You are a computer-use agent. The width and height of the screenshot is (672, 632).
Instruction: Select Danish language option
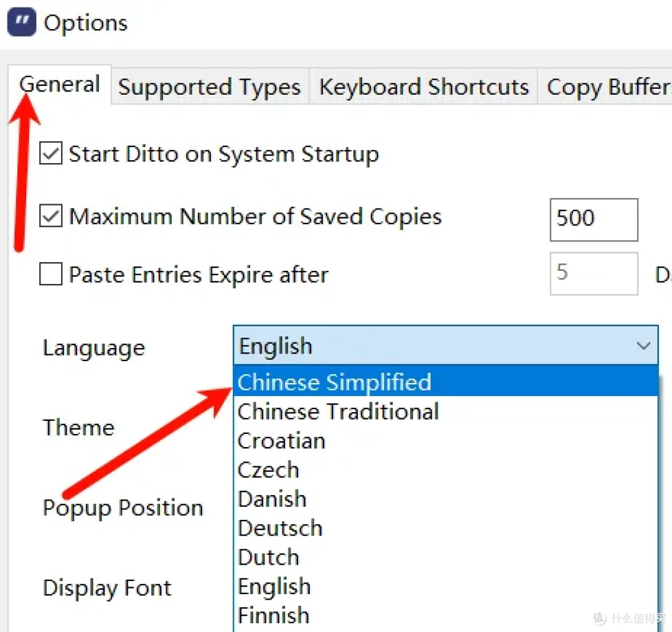point(446,499)
